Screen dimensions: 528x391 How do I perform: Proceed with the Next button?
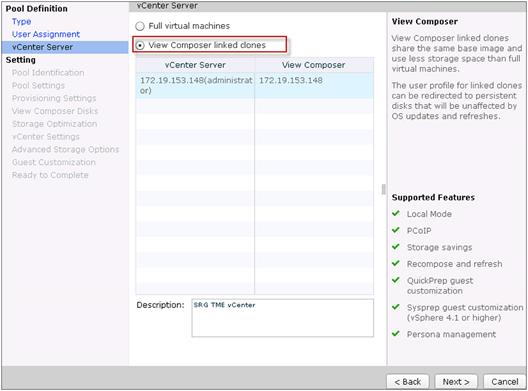[456, 382]
